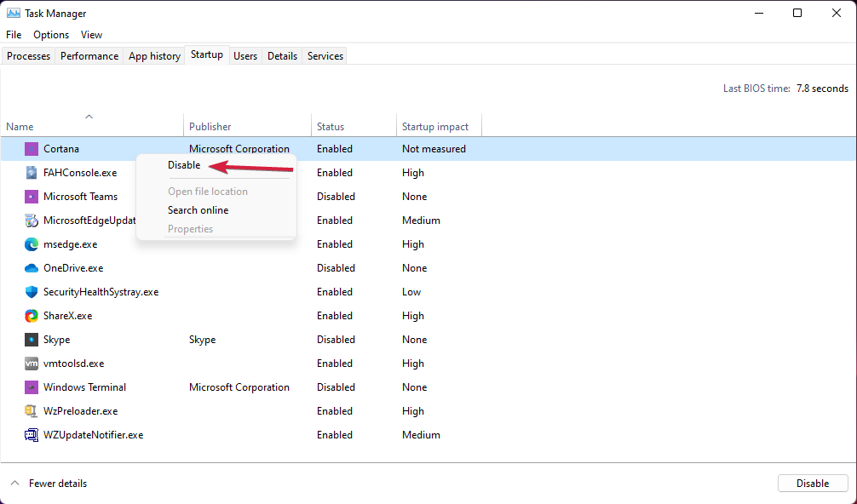857x504 pixels.
Task: Click the Skype app icon
Action: pyautogui.click(x=32, y=340)
